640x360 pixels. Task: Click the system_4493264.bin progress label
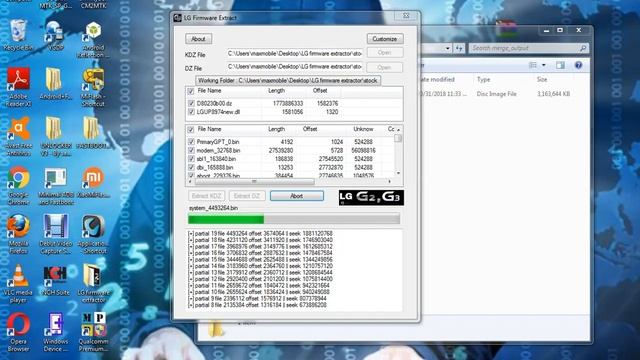[213, 208]
